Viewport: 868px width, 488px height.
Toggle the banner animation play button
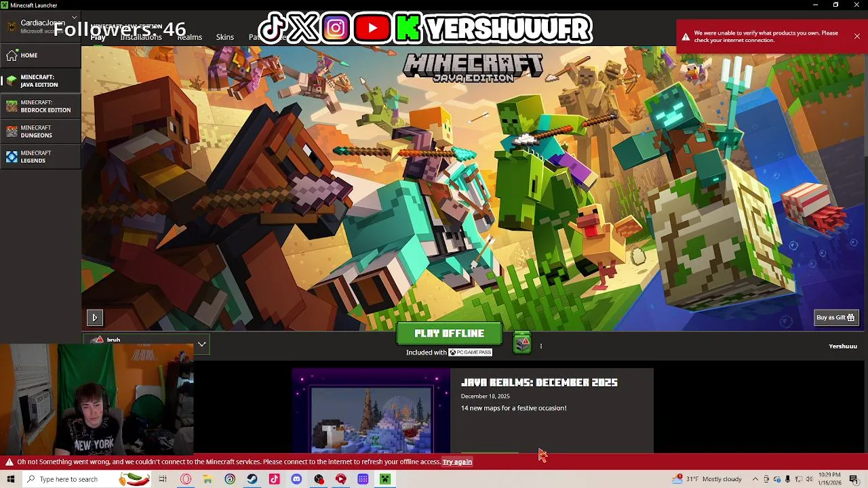click(94, 317)
